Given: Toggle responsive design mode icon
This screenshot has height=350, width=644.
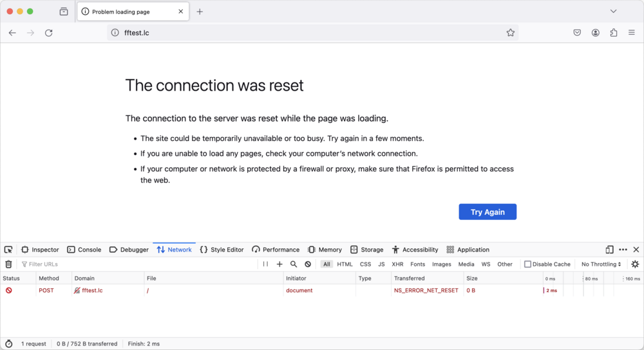Looking at the screenshot, I should pyautogui.click(x=609, y=250).
